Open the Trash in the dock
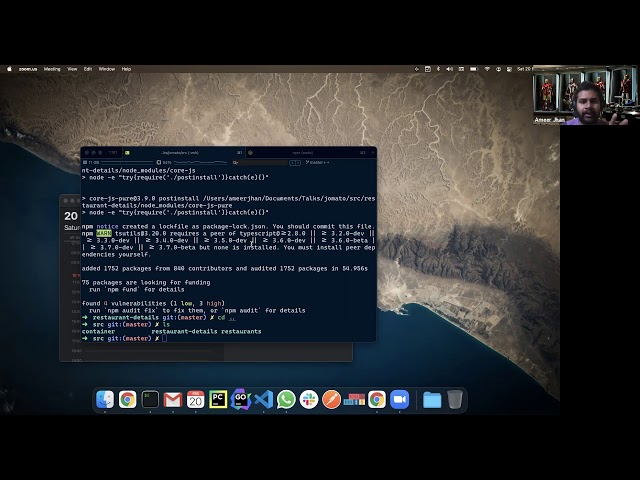Viewport: 640px width, 480px height. tap(455, 399)
